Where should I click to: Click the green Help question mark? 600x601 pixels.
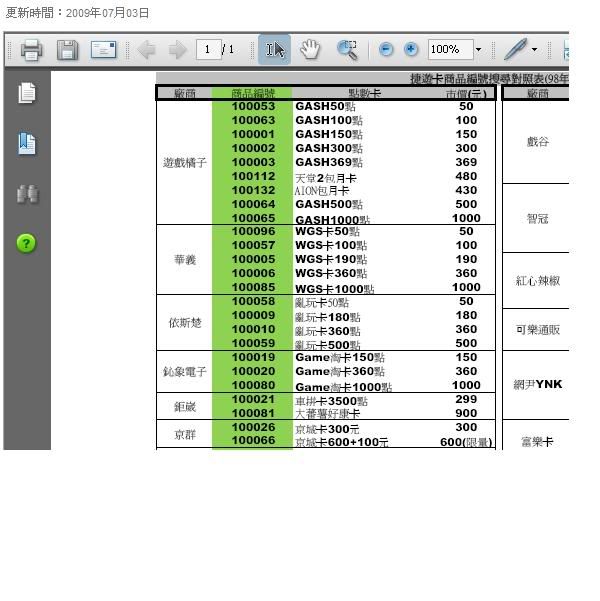pos(27,243)
